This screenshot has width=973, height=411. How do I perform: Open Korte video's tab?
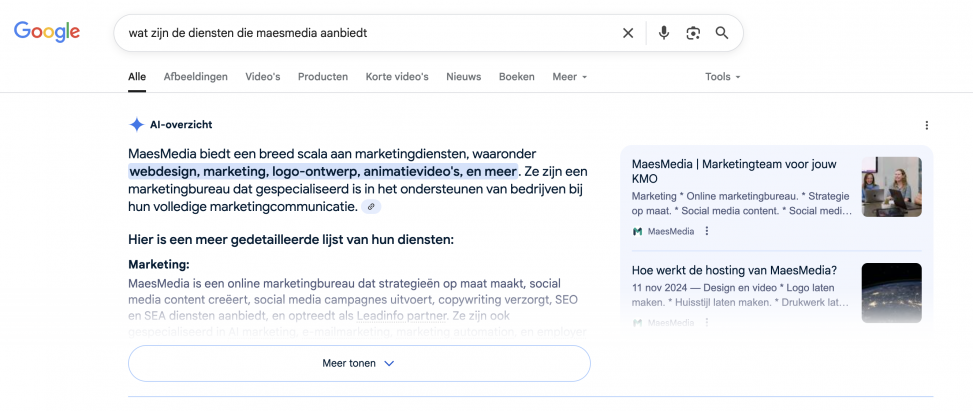pos(397,77)
